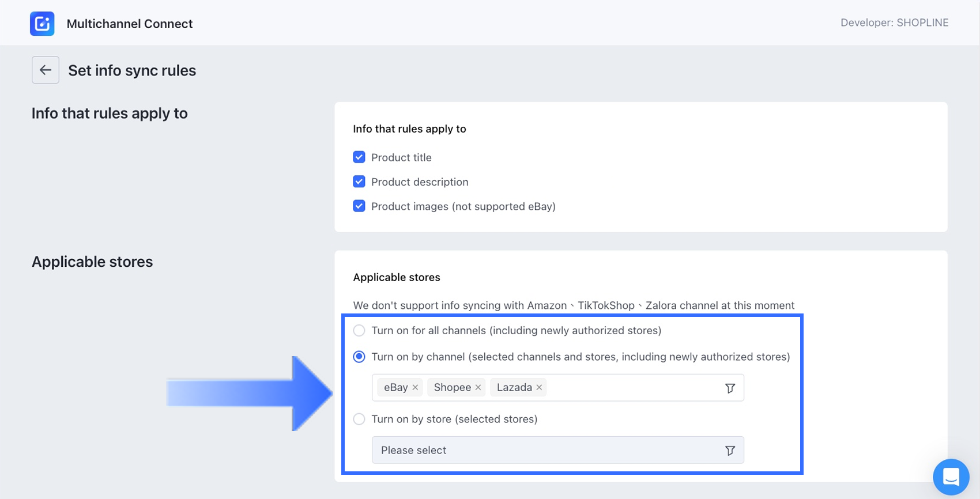
Task: Click the back arrow button
Action: tap(46, 70)
